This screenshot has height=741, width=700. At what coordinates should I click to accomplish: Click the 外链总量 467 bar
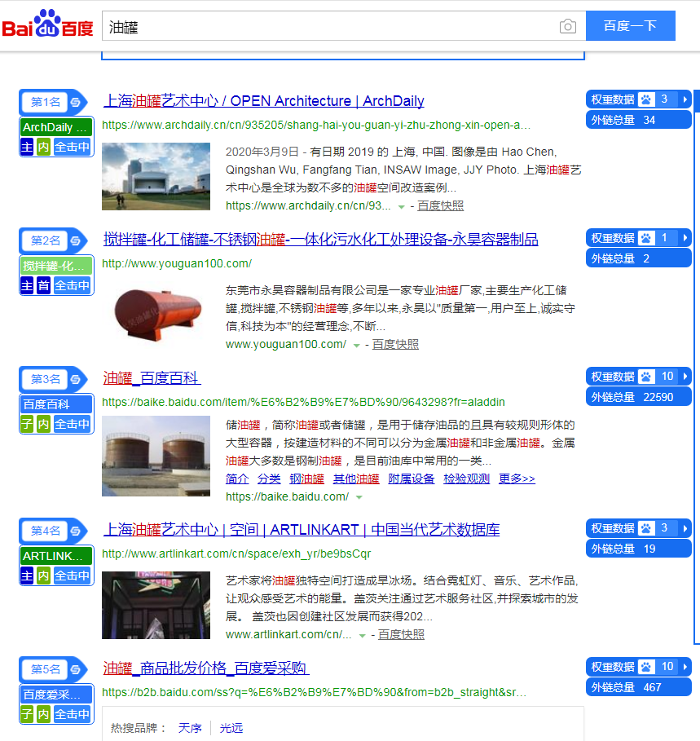click(x=638, y=687)
